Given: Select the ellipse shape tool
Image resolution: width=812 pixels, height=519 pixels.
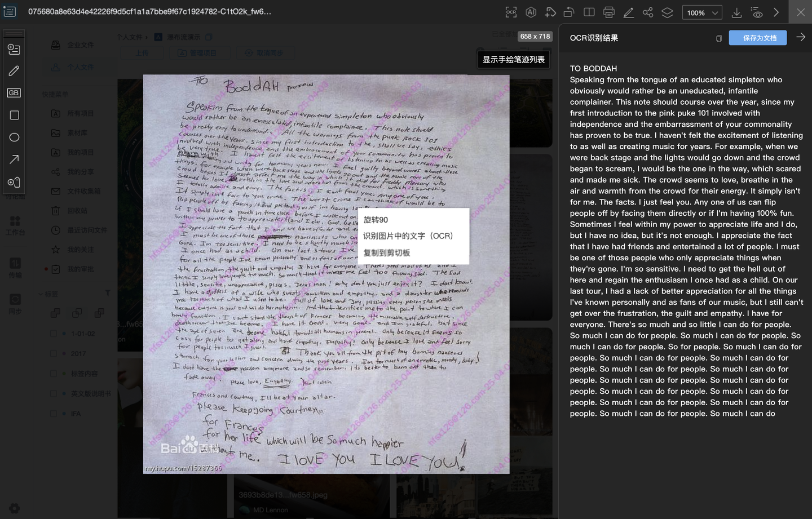Looking at the screenshot, I should coord(14,137).
